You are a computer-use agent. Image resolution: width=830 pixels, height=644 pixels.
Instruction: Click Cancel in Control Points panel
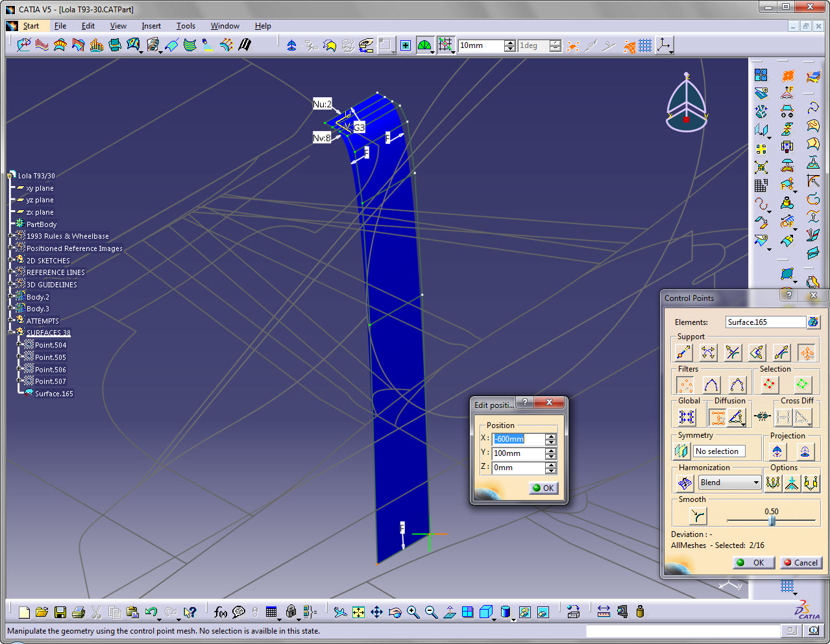(x=801, y=562)
